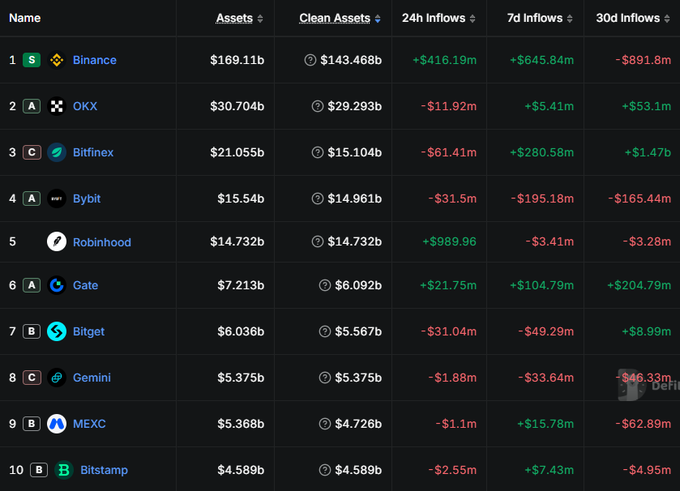Click help icon beside MEXC clean assets
Image resolution: width=680 pixels, height=491 pixels.
coord(325,424)
